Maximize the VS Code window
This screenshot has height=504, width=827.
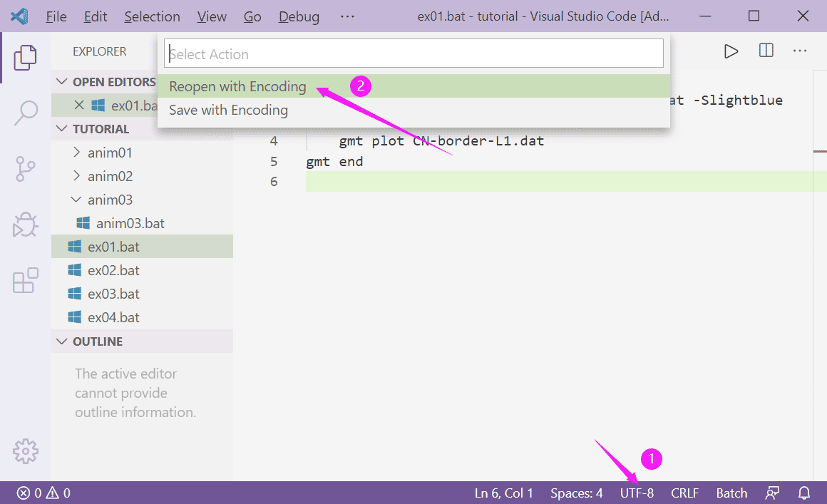click(x=754, y=16)
